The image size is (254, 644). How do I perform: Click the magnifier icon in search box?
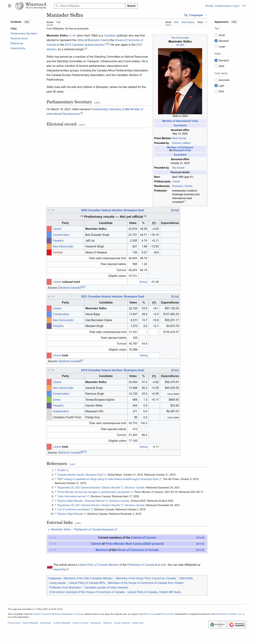pos(57,6)
